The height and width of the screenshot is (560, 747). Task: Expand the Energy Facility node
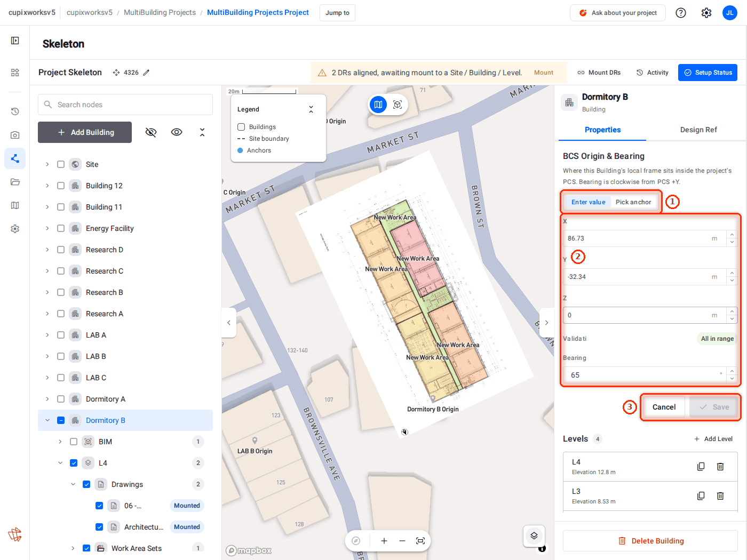click(47, 228)
